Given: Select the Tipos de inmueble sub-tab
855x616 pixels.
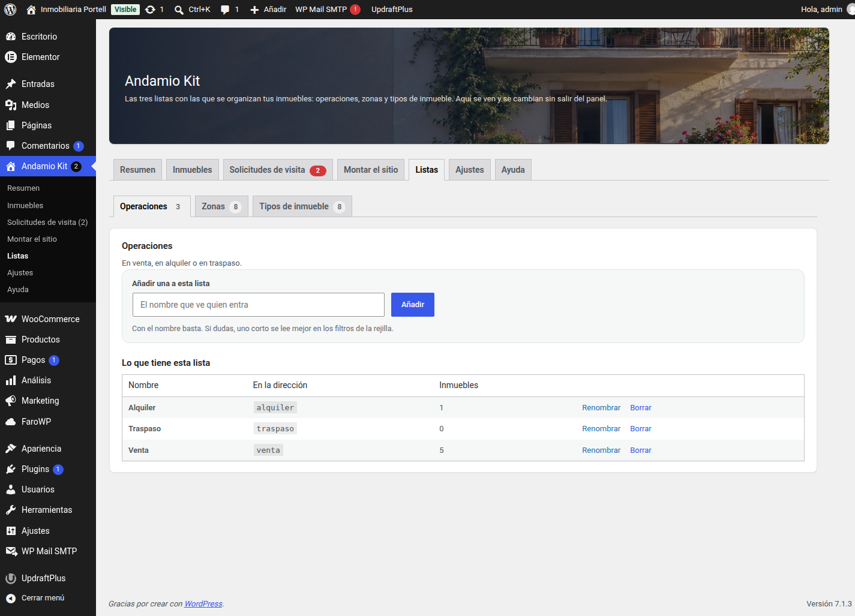Looking at the screenshot, I should tap(302, 206).
